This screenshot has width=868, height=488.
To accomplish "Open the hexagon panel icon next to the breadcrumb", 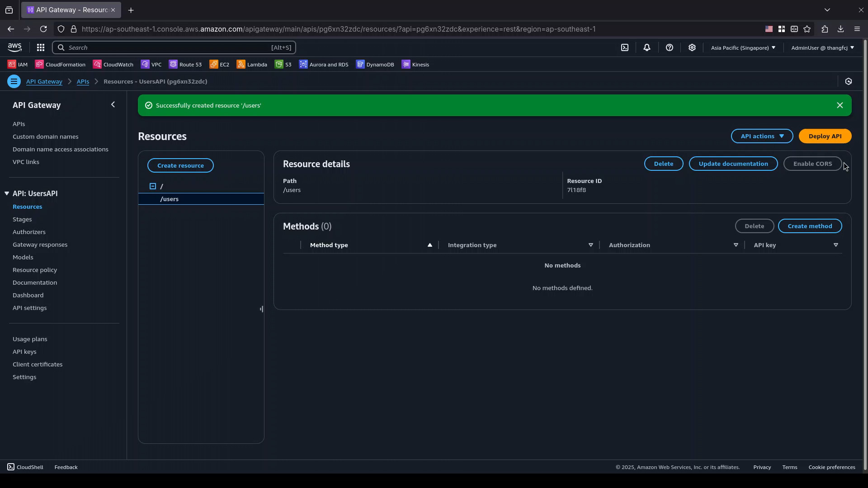I will pyautogui.click(x=849, y=81).
